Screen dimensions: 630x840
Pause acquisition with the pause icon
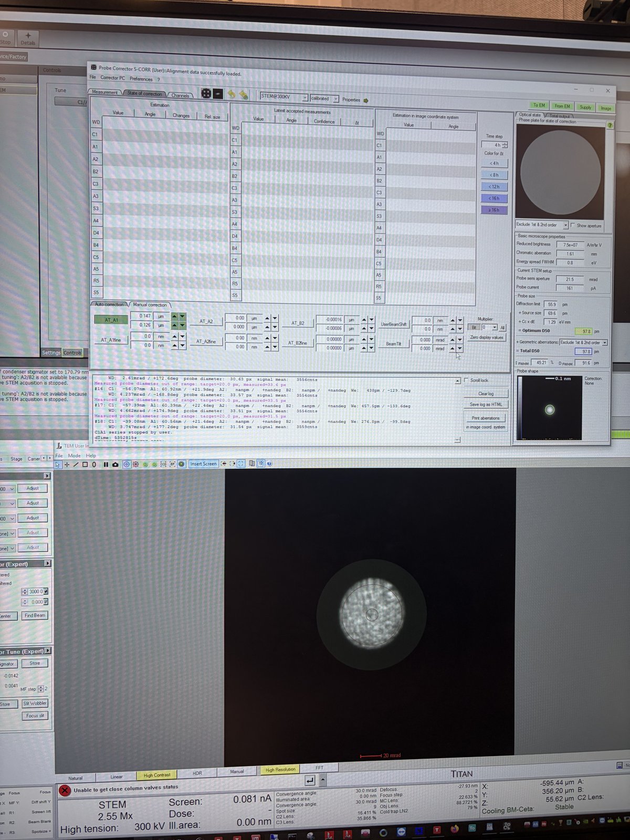tap(106, 465)
